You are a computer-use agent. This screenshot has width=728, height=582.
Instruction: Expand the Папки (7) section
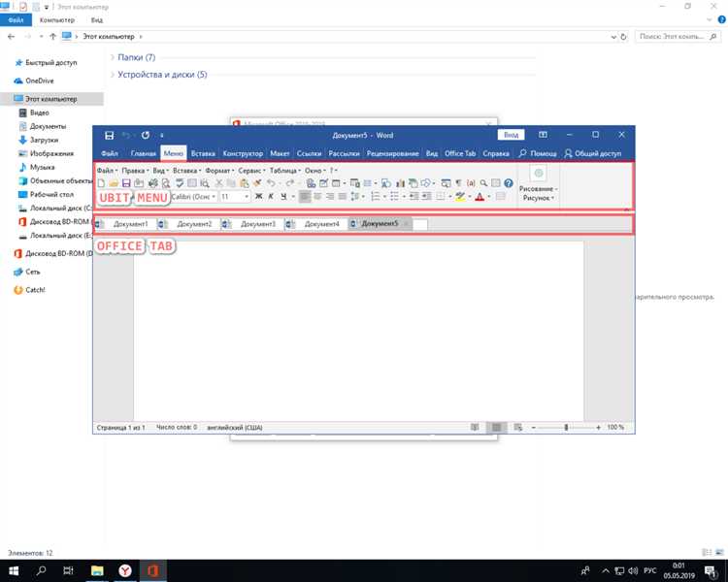(x=136, y=57)
